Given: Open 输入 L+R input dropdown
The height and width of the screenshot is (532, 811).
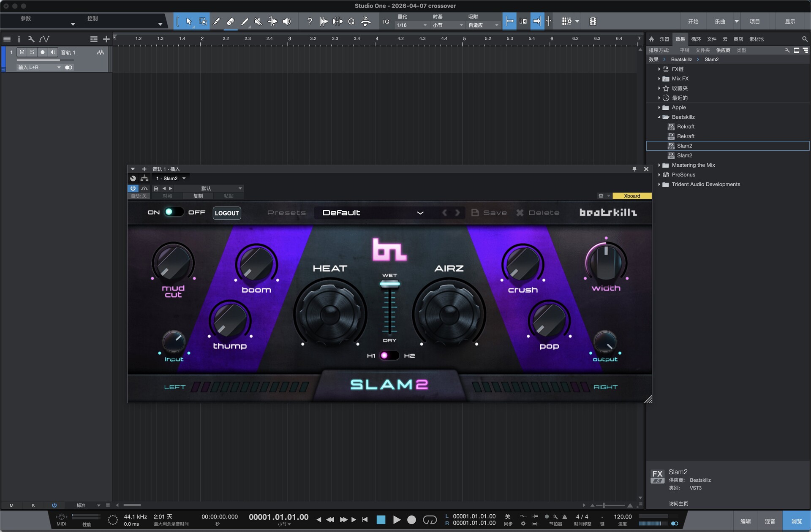Looking at the screenshot, I should [39, 67].
